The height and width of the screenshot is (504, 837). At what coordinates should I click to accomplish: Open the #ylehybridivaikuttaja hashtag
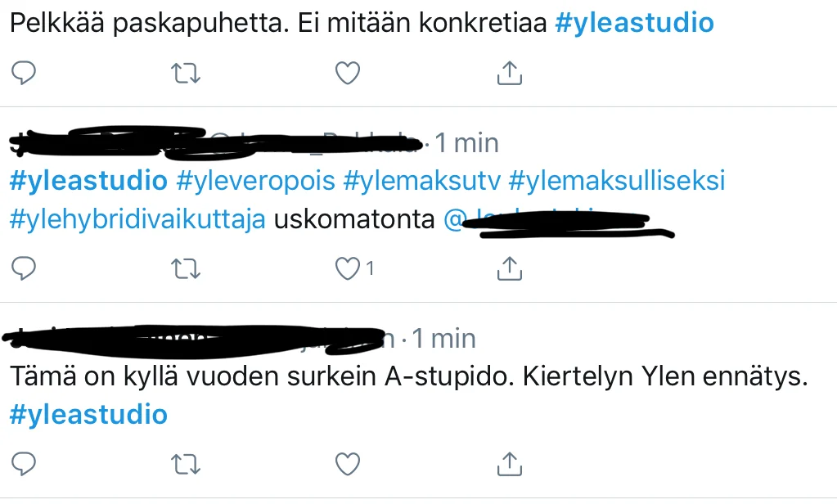pyautogui.click(x=137, y=220)
